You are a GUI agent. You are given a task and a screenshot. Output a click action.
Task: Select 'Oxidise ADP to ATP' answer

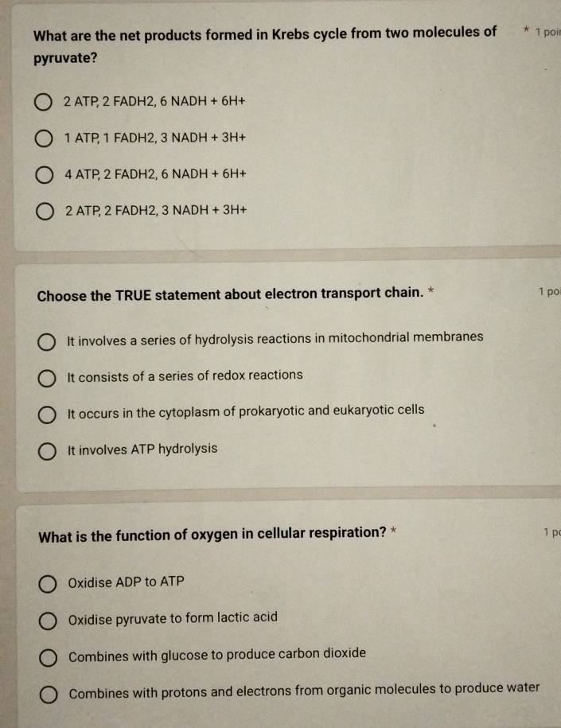point(48,584)
